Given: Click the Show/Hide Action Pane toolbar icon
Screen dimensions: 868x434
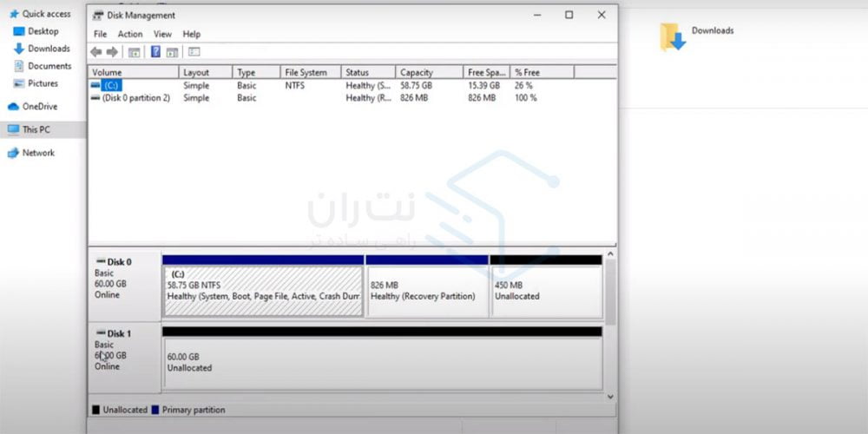Looking at the screenshot, I should click(x=172, y=52).
